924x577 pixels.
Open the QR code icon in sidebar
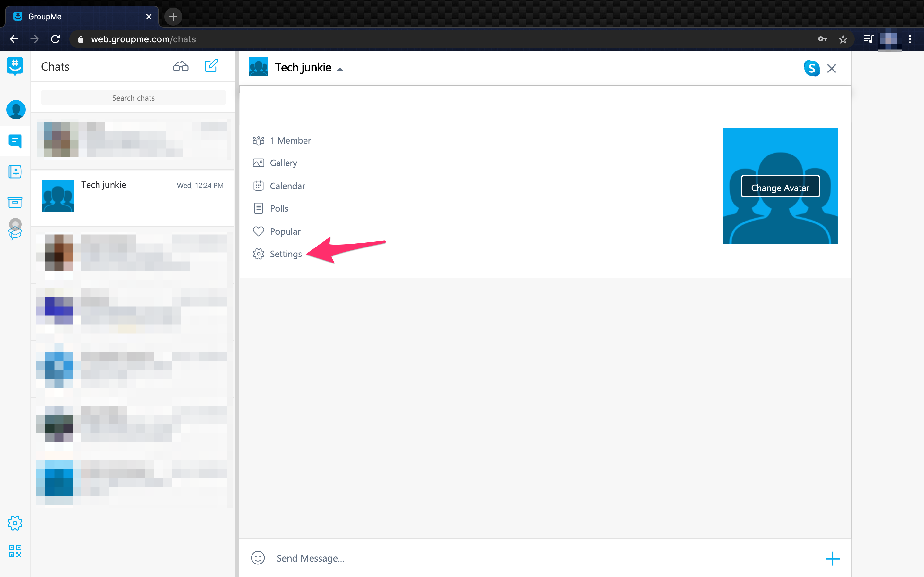[15, 551]
